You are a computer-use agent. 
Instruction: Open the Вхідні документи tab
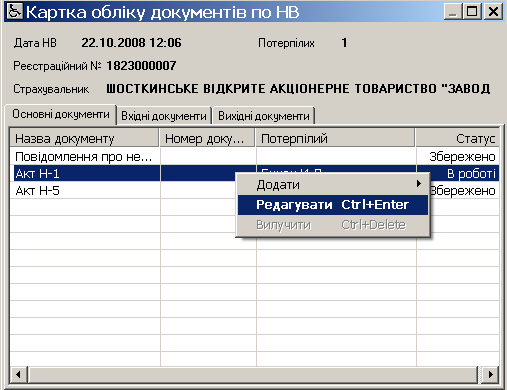tap(164, 116)
